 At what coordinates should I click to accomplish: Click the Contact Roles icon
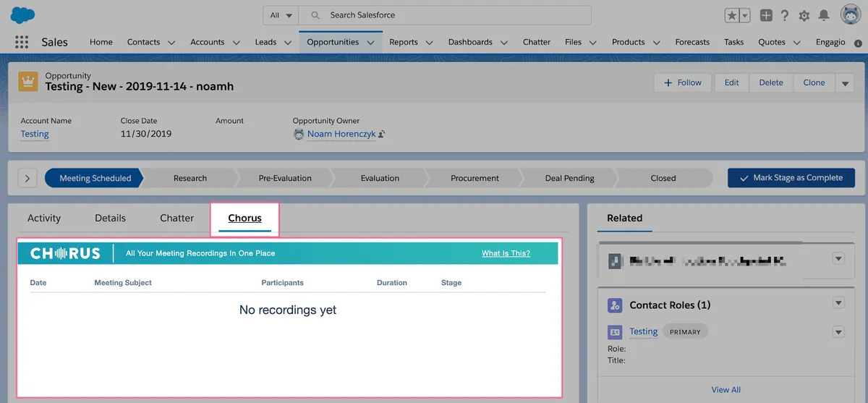point(615,305)
